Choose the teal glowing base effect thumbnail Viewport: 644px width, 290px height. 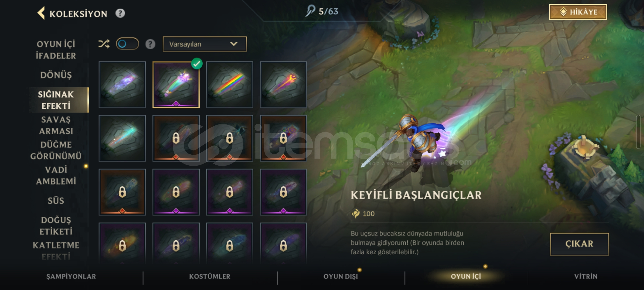pos(122,138)
